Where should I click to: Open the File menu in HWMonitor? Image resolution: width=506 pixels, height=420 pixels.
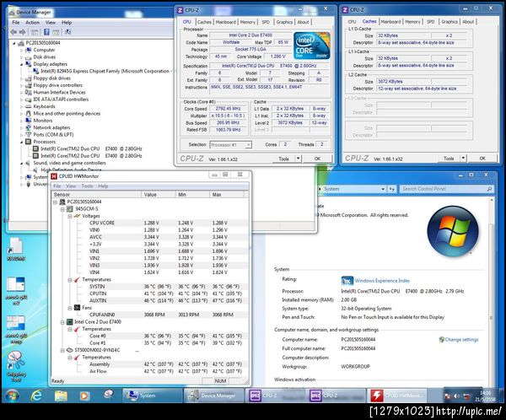(x=57, y=186)
